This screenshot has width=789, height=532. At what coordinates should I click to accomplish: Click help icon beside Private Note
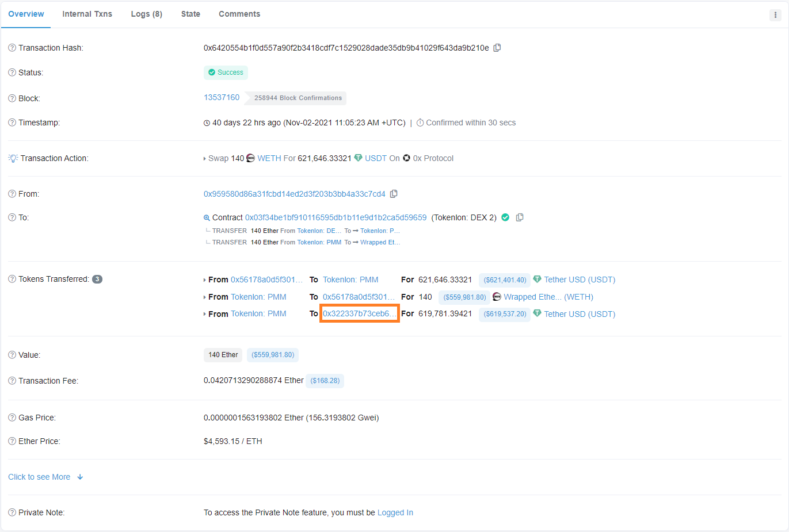pos(12,512)
